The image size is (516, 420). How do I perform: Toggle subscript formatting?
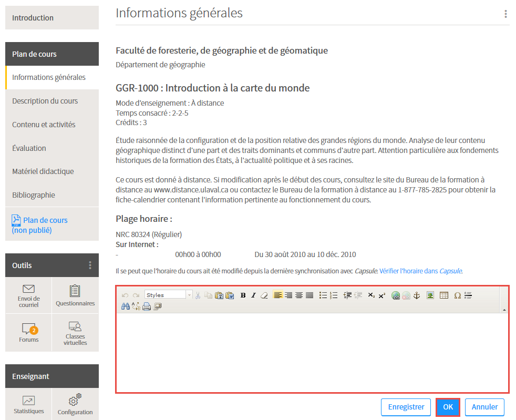(x=371, y=295)
